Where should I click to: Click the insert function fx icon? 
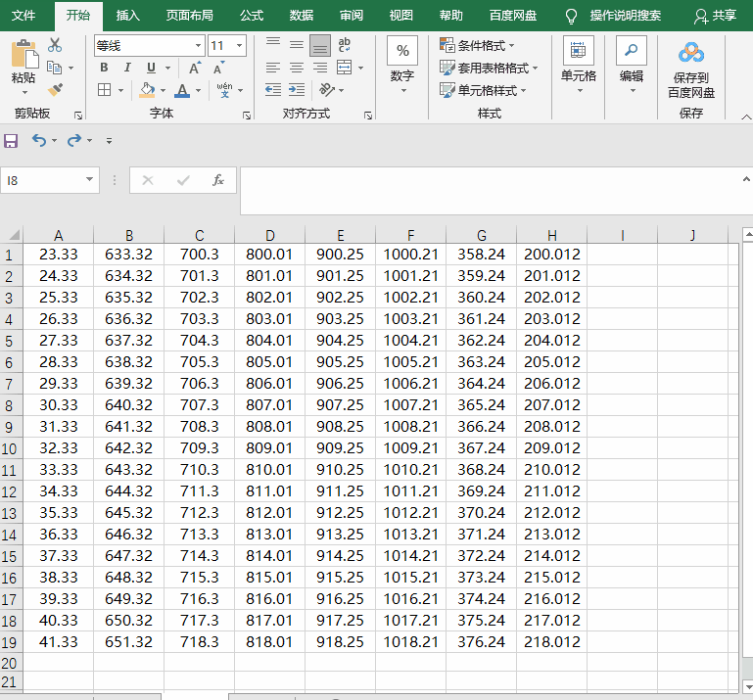click(x=218, y=180)
